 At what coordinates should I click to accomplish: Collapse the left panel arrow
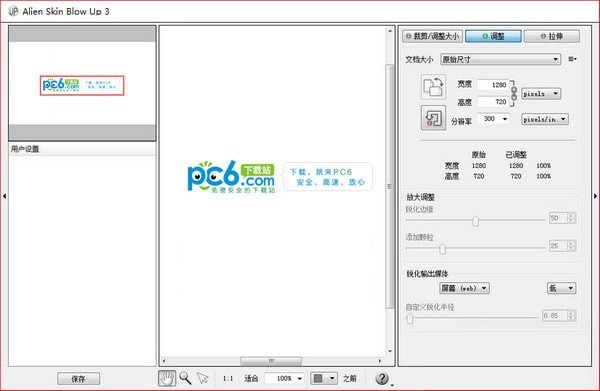4,196
